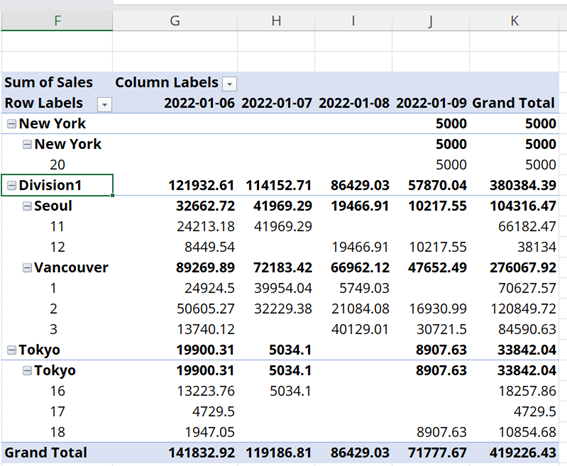Click the Grand Total column heading
Image resolution: width=567 pixels, height=466 pixels.
point(513,103)
